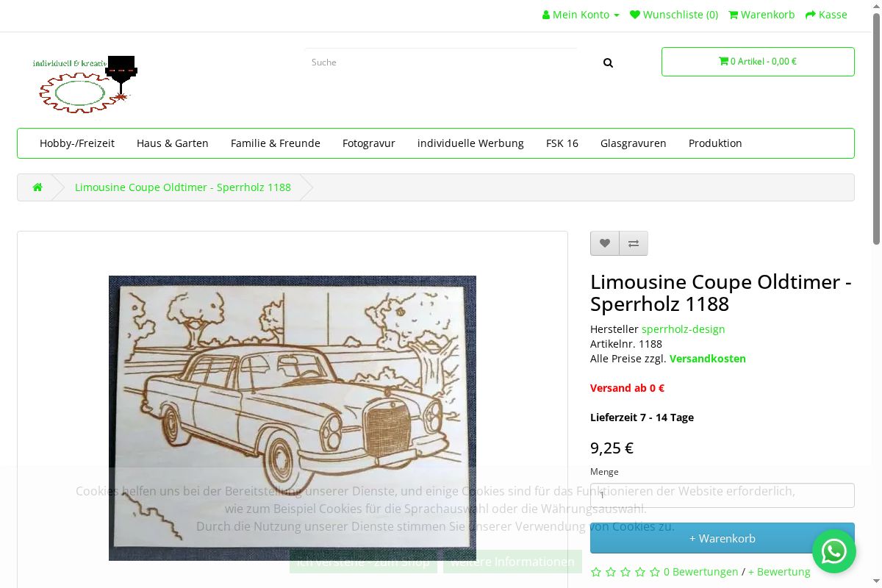The width and height of the screenshot is (882, 588).
Task: Open FSK 16 menu
Action: (x=562, y=143)
